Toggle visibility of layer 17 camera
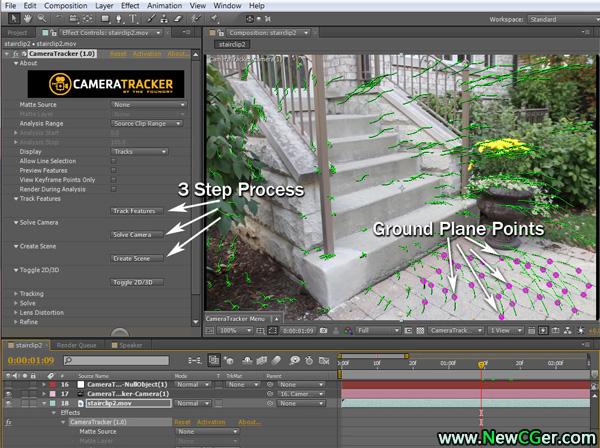This screenshot has height=448, width=600. pos(8,394)
